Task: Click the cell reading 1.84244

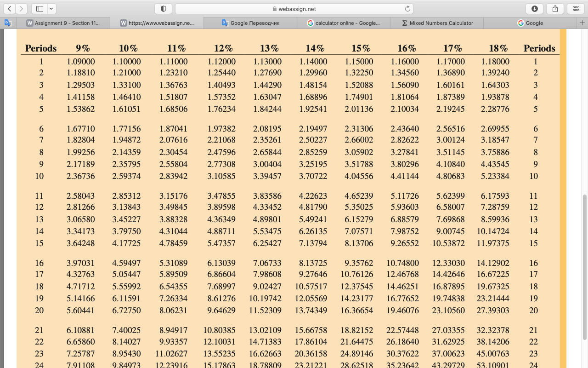Action: [267, 109]
